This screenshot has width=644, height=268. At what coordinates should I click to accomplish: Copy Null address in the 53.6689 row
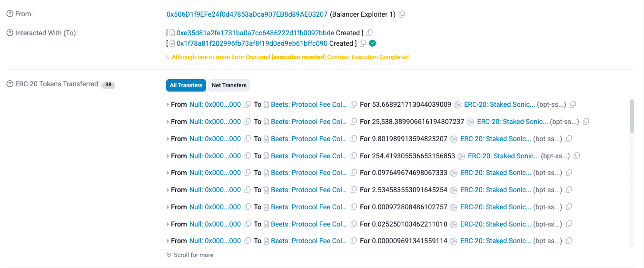[x=248, y=104]
